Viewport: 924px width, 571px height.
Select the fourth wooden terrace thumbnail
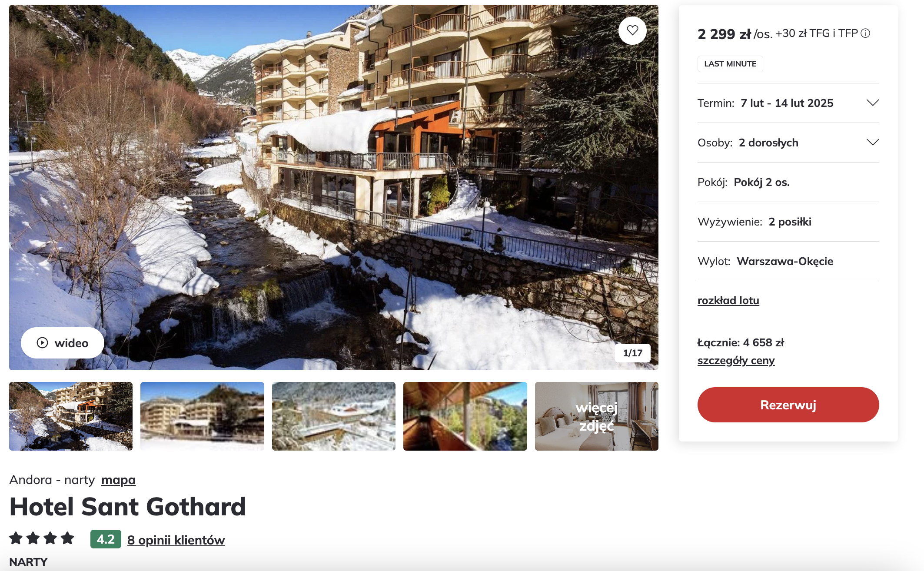pyautogui.click(x=465, y=416)
